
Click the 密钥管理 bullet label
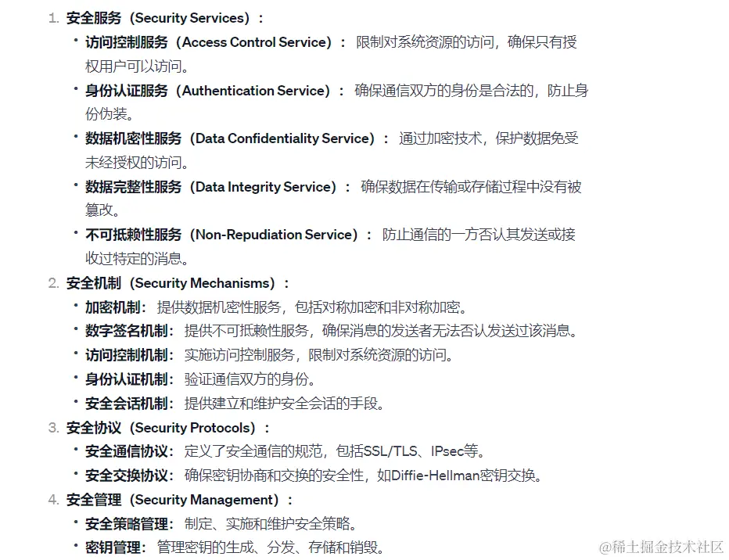click(113, 547)
